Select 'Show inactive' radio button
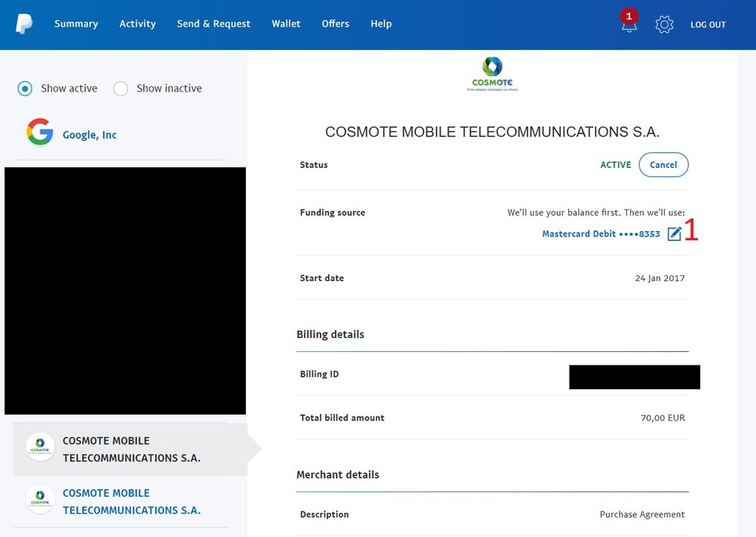This screenshot has height=537, width=756. tap(121, 88)
